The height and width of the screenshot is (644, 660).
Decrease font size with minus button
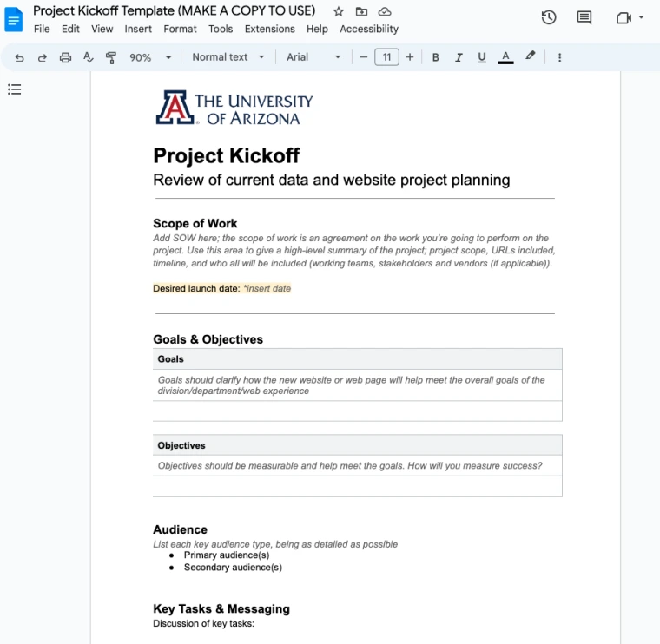click(x=364, y=57)
